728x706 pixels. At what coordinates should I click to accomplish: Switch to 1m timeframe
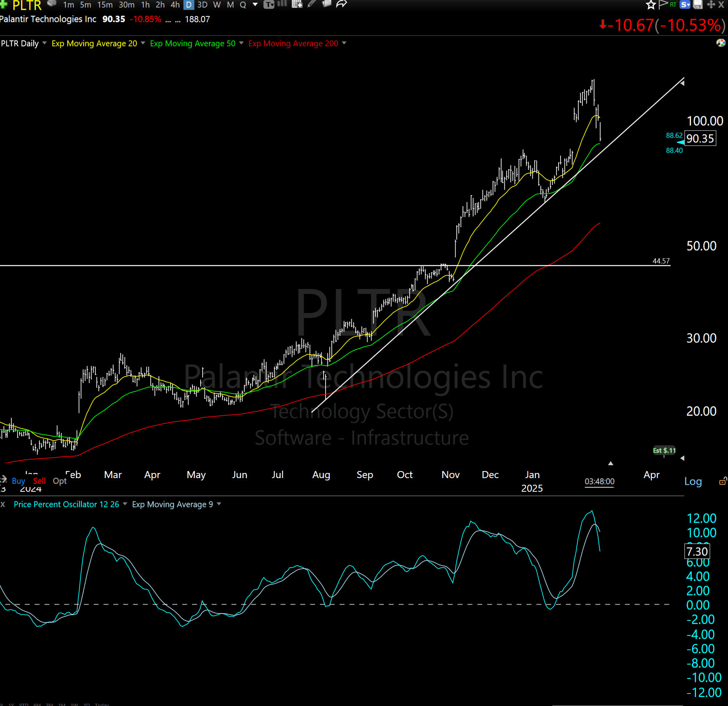coord(69,5)
